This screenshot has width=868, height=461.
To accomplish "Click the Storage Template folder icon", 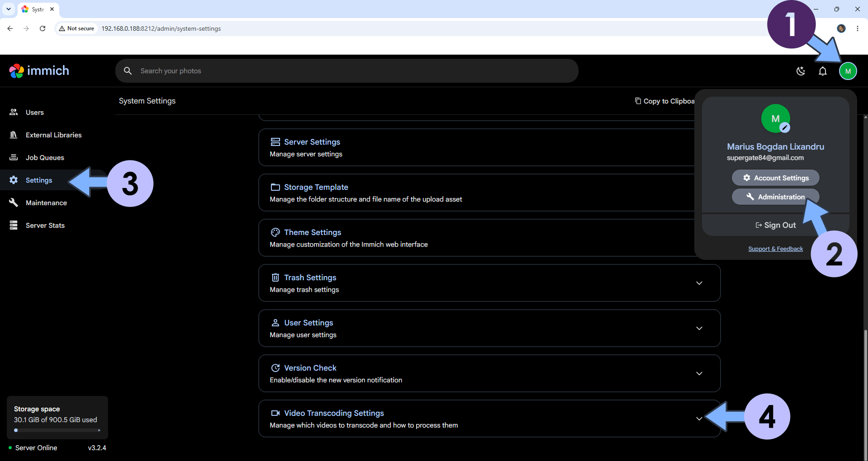I will [275, 187].
